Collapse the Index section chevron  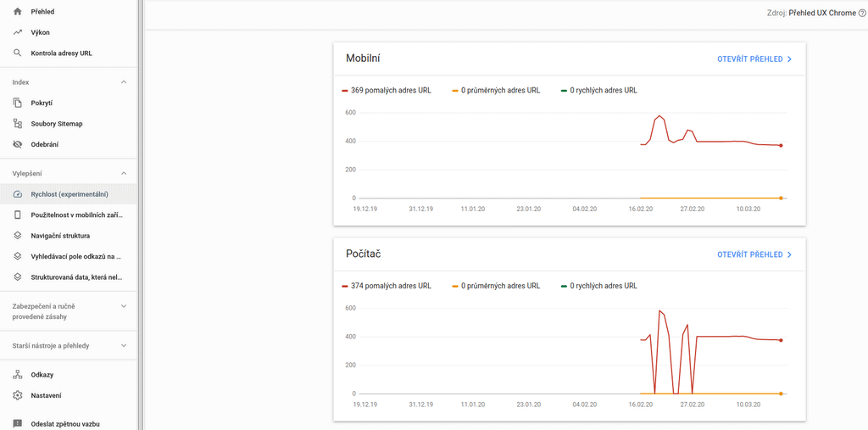tap(124, 82)
